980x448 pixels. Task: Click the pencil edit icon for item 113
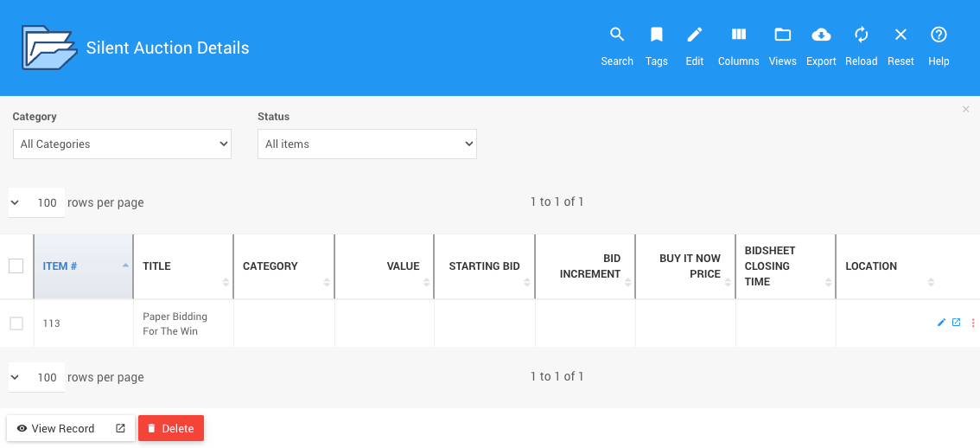[x=941, y=323]
